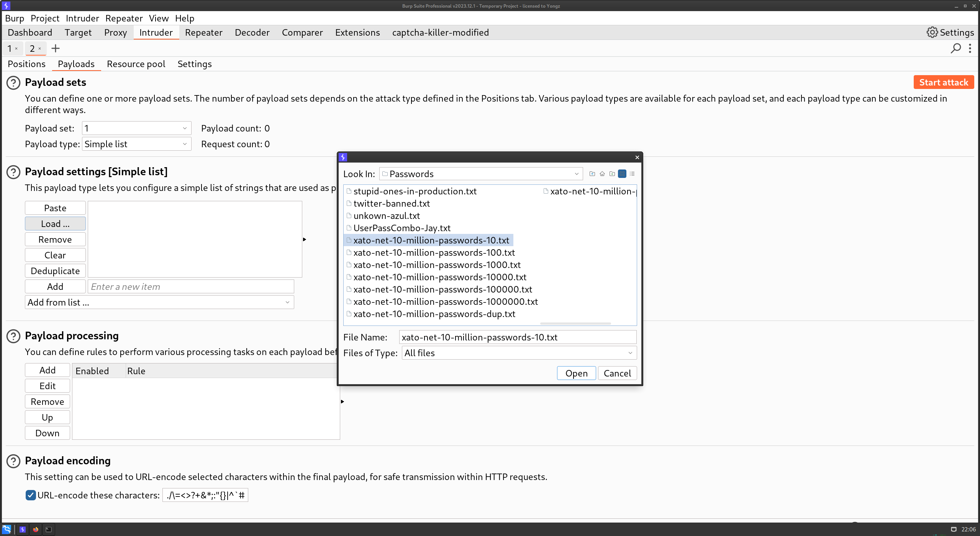This screenshot has height=536, width=980.
Task: Open the Proxy tab
Action: [x=115, y=33]
